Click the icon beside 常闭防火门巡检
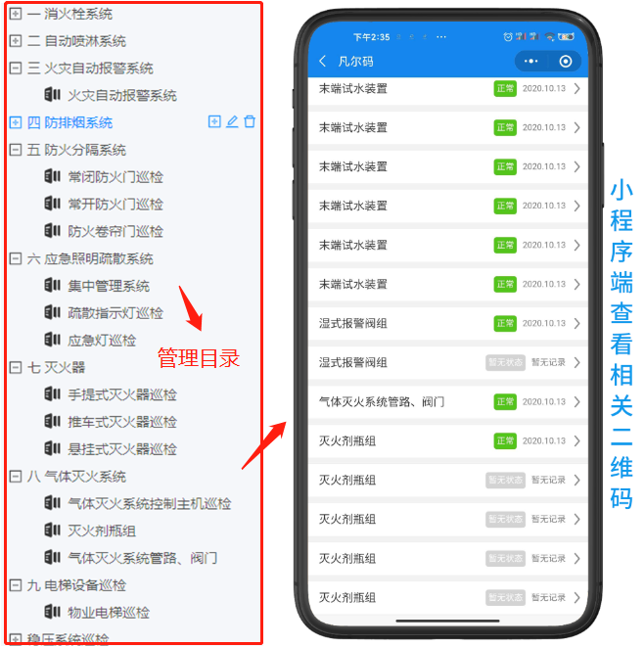The image size is (644, 646). [52, 177]
